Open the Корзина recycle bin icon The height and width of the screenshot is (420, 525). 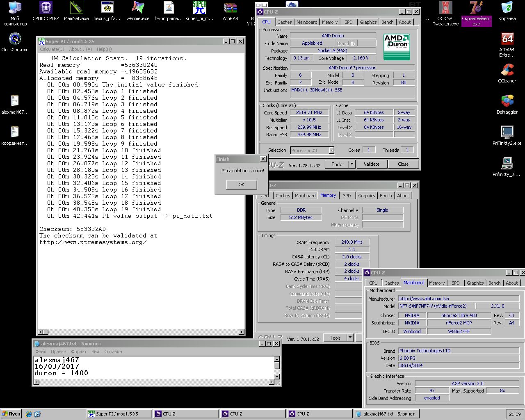507,11
